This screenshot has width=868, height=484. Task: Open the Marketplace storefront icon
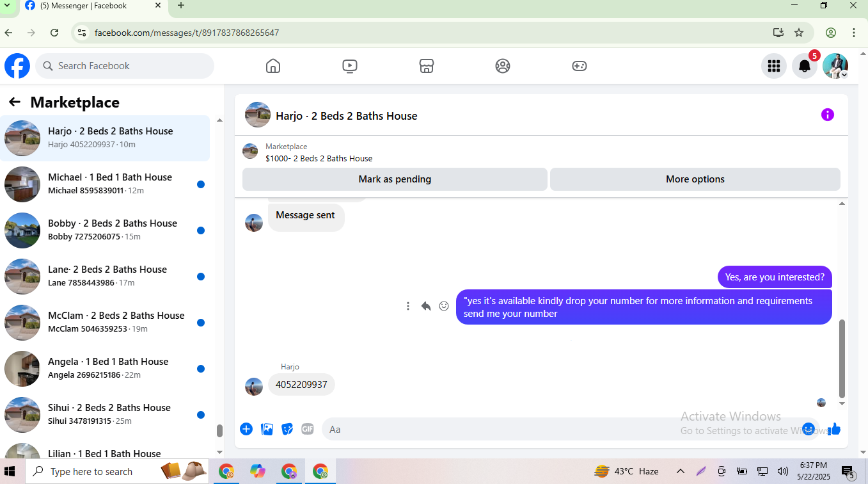427,66
